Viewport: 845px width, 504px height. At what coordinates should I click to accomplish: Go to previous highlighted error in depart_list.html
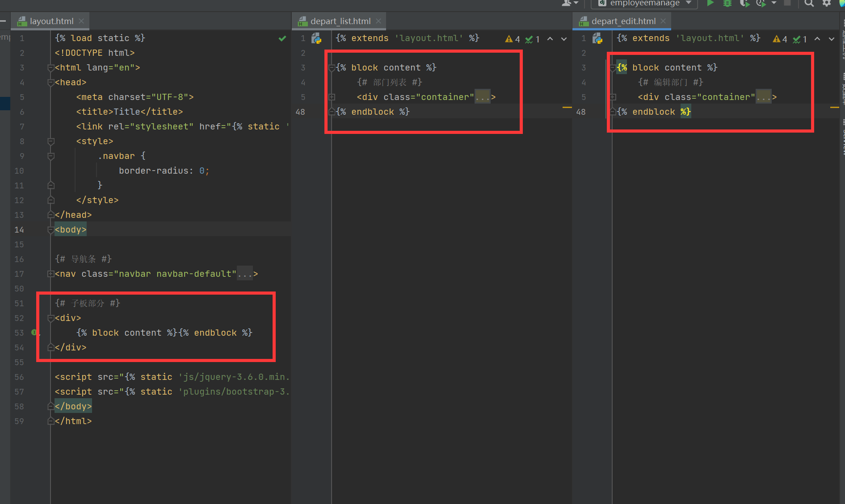(x=550, y=39)
